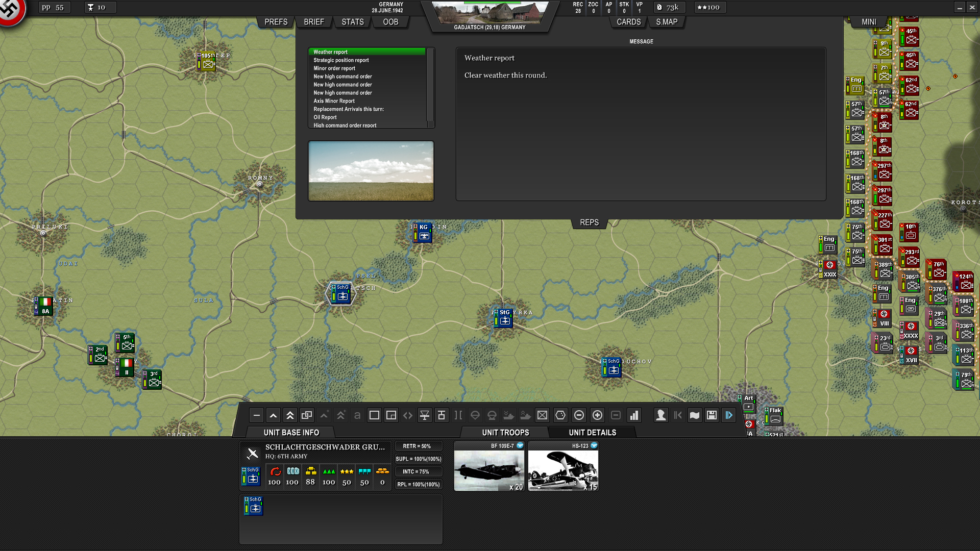Image resolution: width=980 pixels, height=551 pixels.
Task: Select the KG air unit on map
Action: coord(423,232)
